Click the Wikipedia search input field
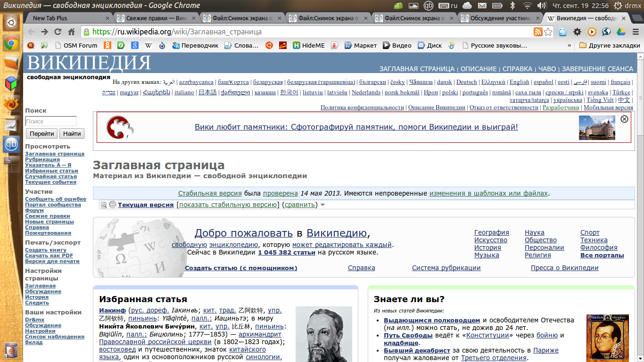Image resolution: width=644 pixels, height=362 pixels. [x=50, y=121]
